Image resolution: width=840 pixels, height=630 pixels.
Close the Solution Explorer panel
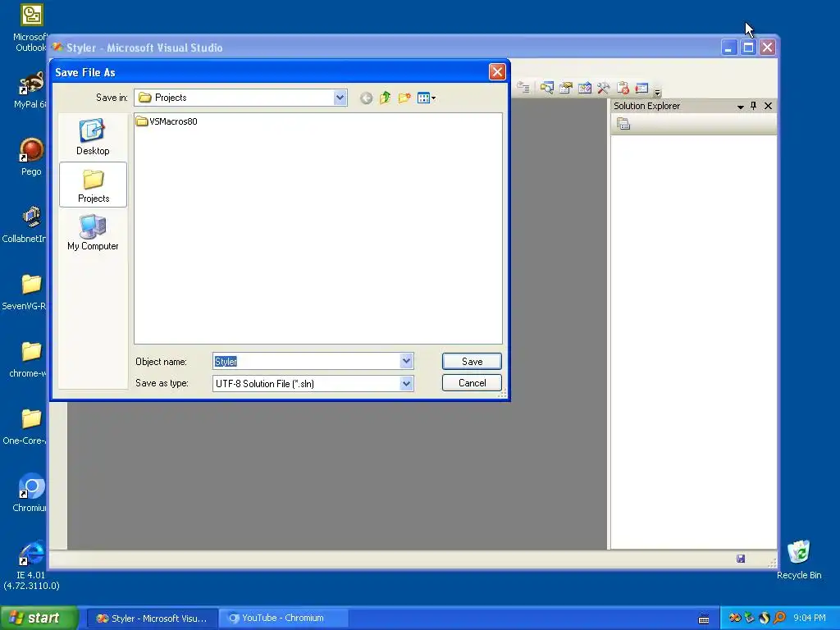coord(768,106)
